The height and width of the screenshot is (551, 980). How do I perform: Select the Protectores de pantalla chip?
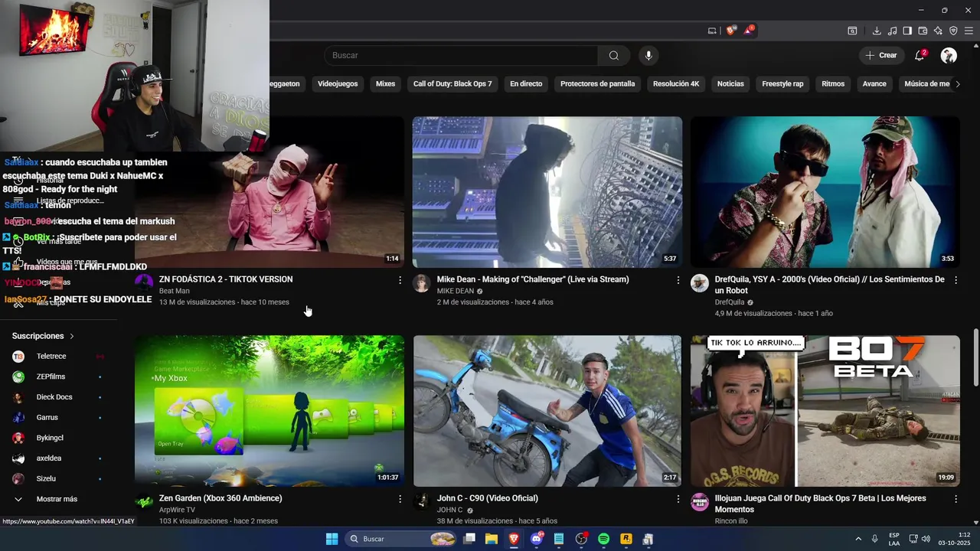[x=597, y=84]
